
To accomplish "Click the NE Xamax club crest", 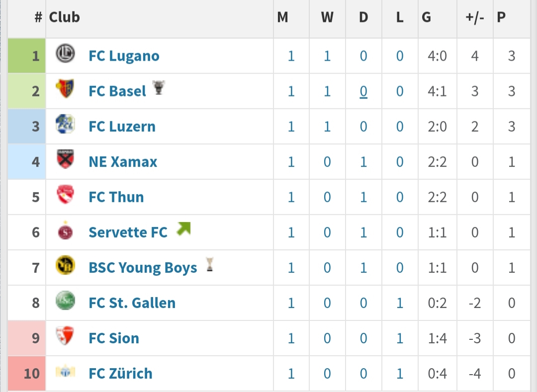I will 65,159.
